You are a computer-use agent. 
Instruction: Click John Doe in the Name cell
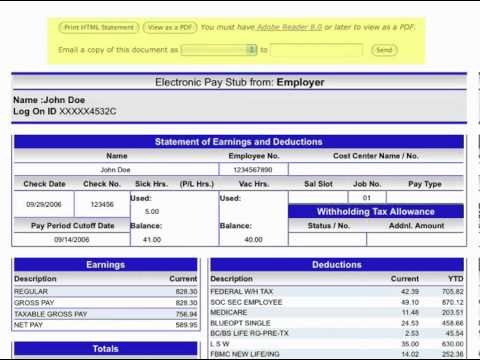point(115,170)
